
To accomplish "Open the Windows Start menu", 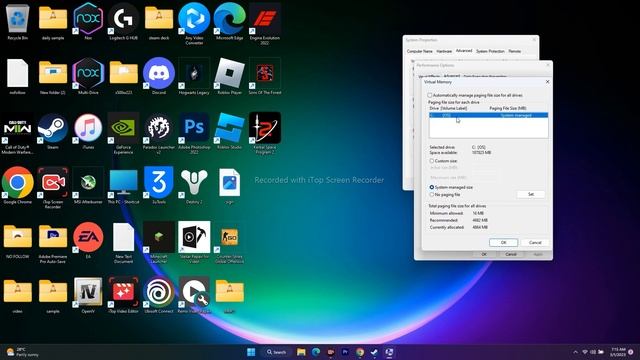I will click(x=251, y=352).
